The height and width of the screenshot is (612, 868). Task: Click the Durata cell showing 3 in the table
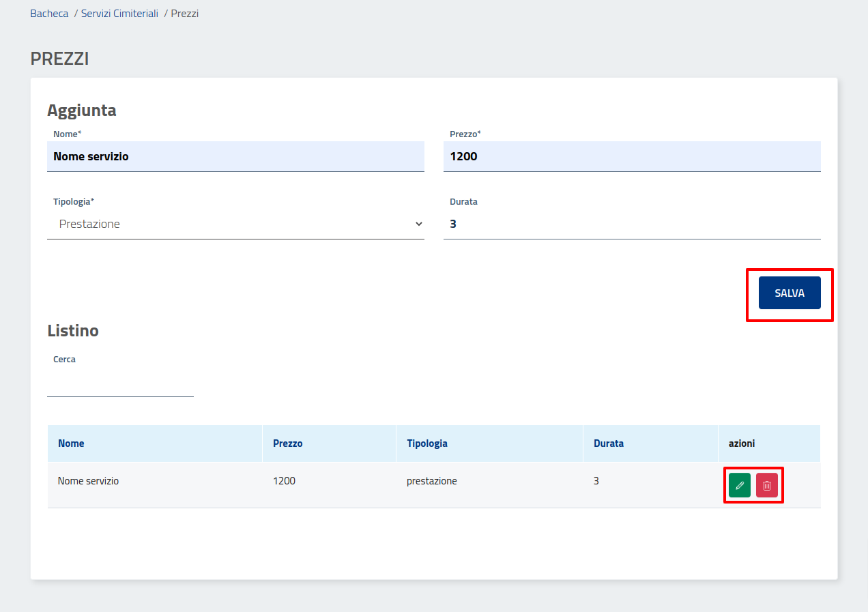[596, 481]
